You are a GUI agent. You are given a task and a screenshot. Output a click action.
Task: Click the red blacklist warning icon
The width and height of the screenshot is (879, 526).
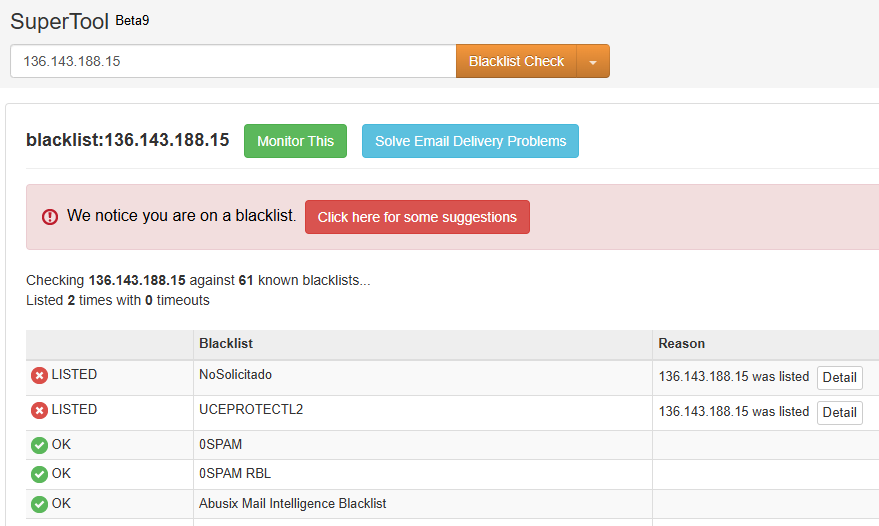(x=50, y=217)
